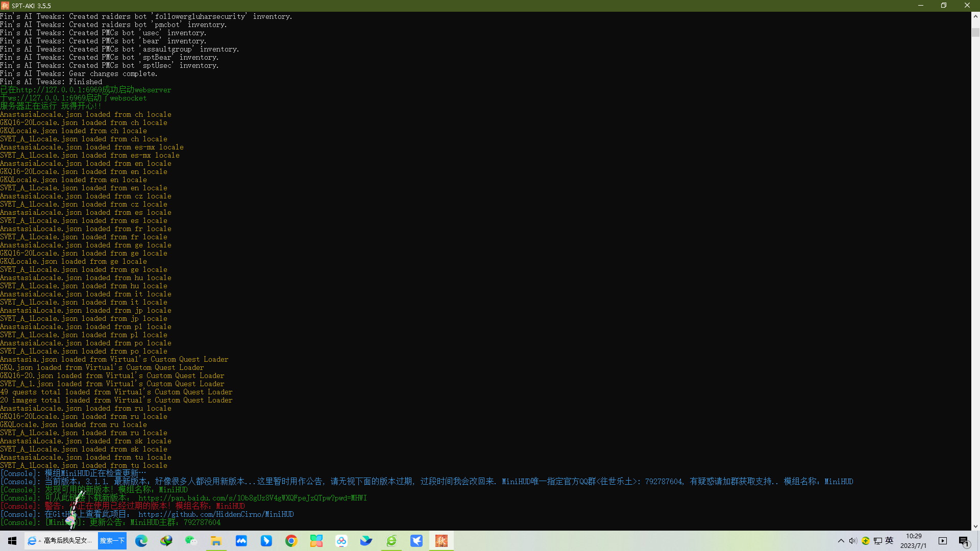
Task: Click the 搜索一下 search button
Action: 112,541
